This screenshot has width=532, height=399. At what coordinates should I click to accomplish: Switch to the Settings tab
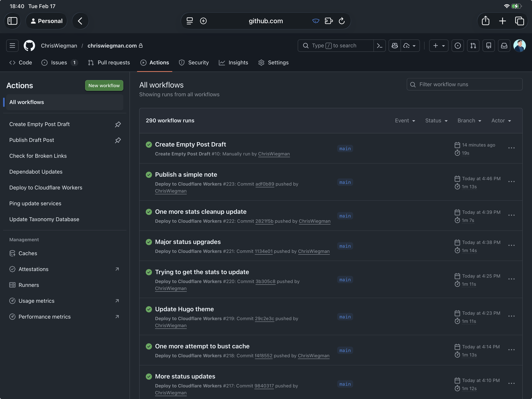[x=274, y=62]
